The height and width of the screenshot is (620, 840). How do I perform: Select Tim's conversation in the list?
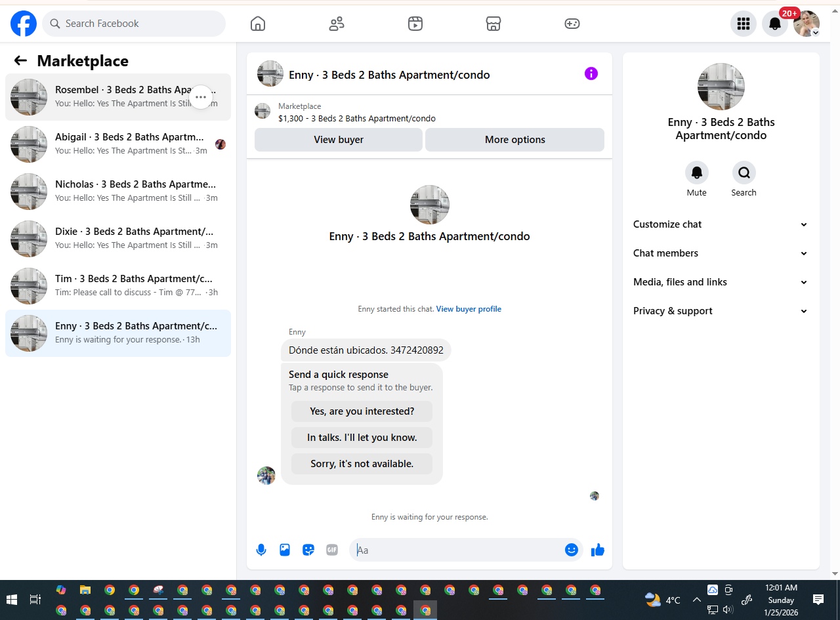(x=118, y=286)
